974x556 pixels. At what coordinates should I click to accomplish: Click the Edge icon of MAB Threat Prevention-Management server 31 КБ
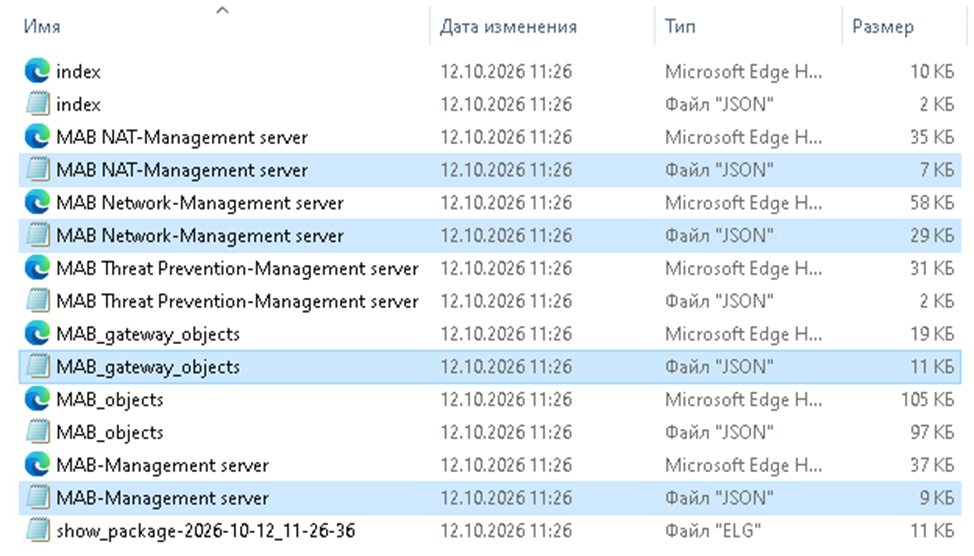[x=37, y=268]
